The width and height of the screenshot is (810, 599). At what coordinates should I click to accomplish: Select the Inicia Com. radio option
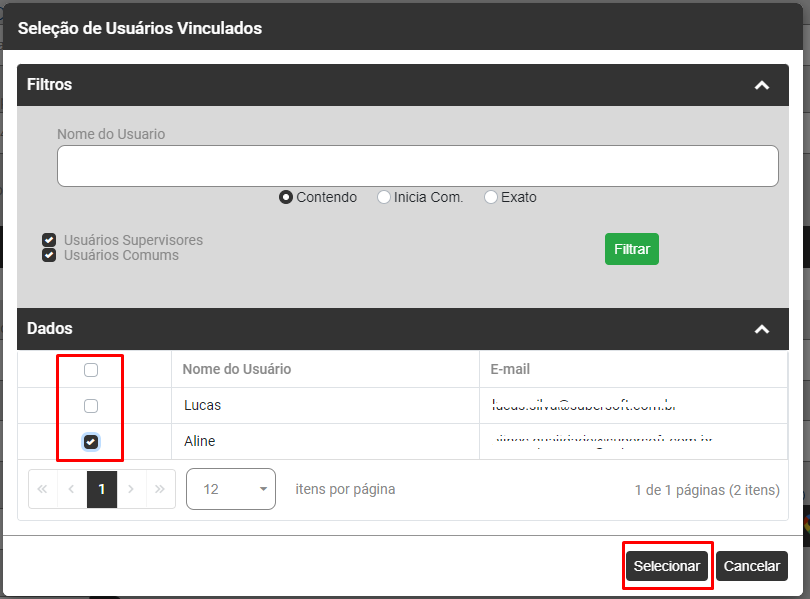coord(383,197)
